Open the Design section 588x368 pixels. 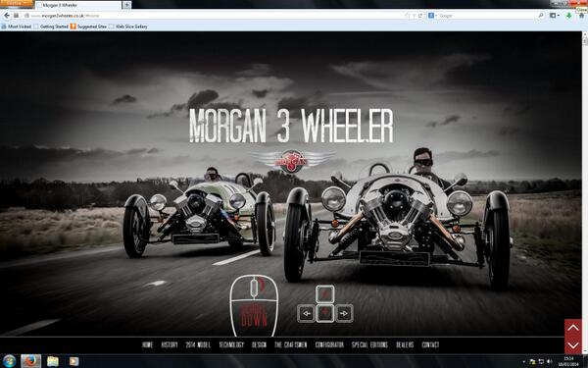point(259,344)
